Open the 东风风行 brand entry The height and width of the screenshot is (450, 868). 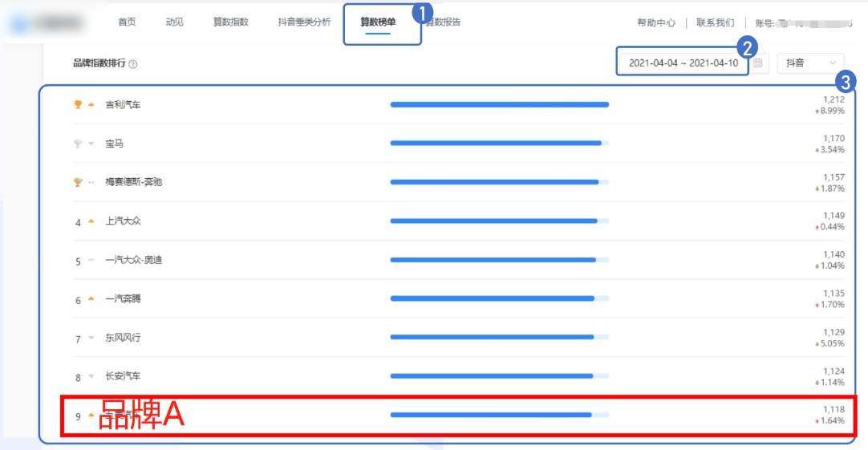pos(123,337)
